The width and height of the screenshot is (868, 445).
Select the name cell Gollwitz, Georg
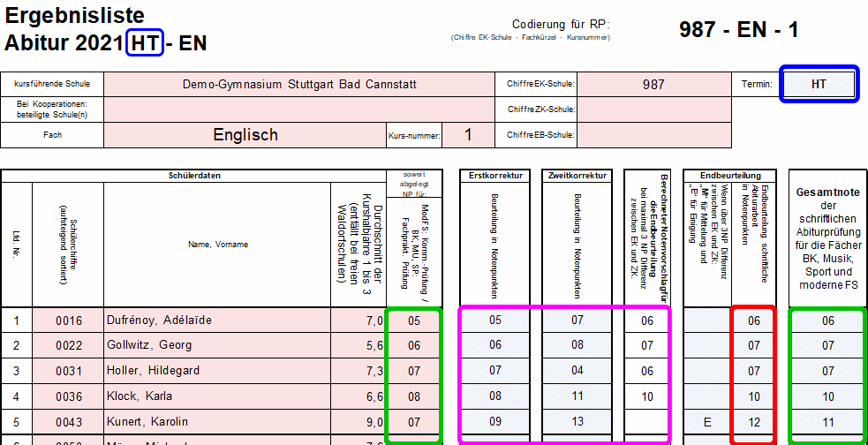pos(216,346)
